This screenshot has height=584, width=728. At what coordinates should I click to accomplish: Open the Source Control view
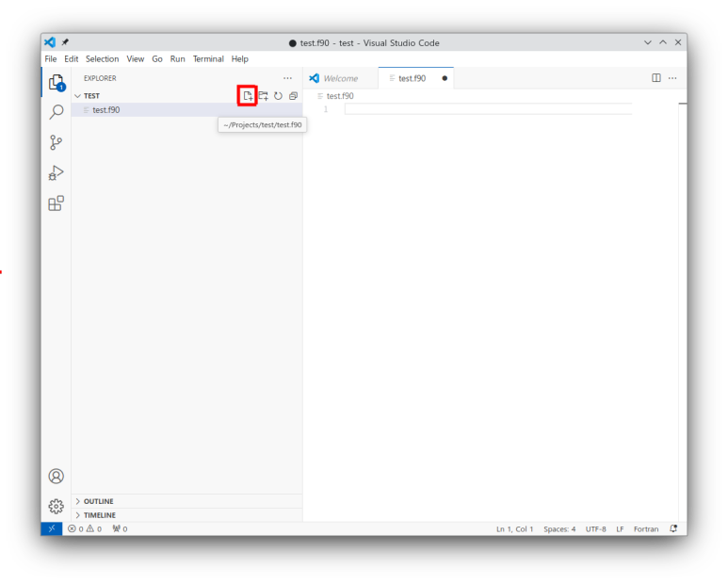click(x=57, y=142)
